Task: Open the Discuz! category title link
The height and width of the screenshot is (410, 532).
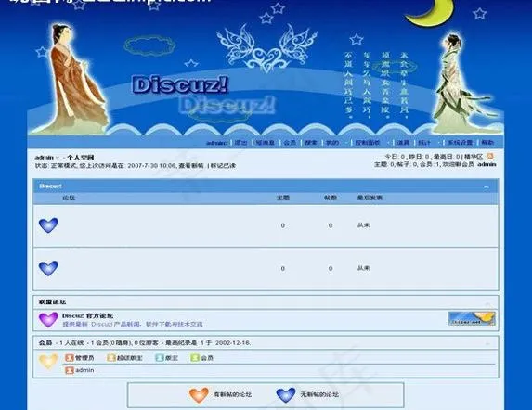Action: click(50, 186)
